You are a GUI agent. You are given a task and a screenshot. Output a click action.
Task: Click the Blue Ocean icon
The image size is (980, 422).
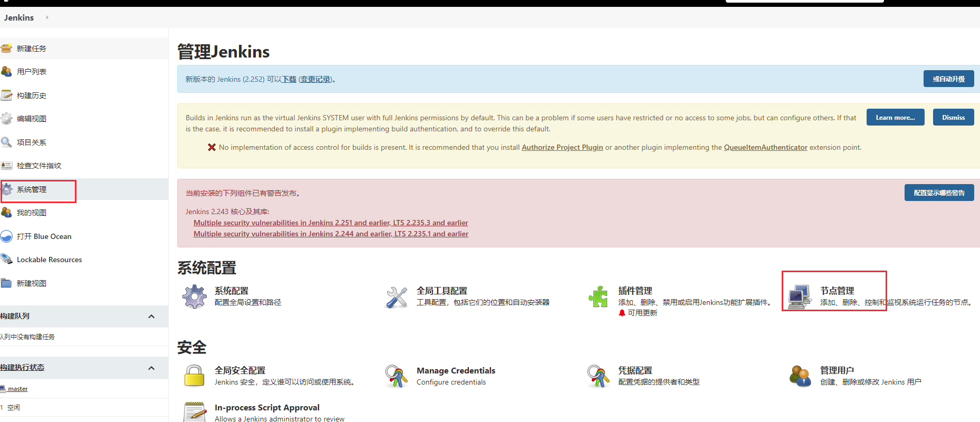[6, 236]
